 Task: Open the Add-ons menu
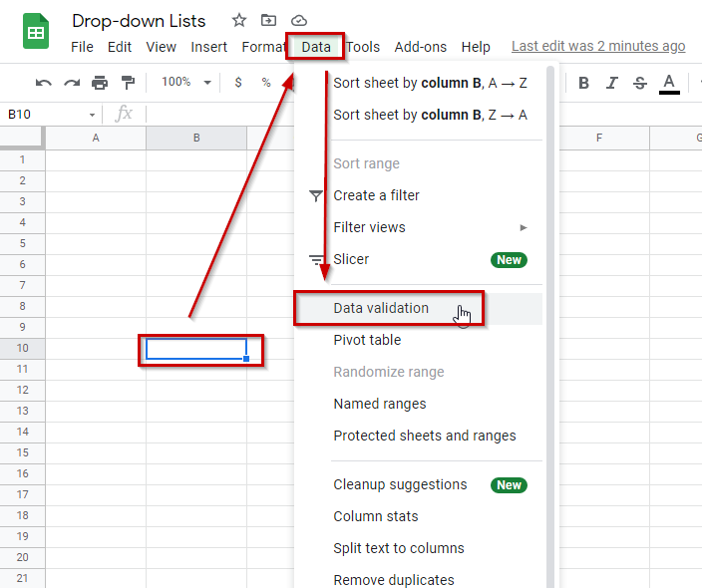click(421, 47)
